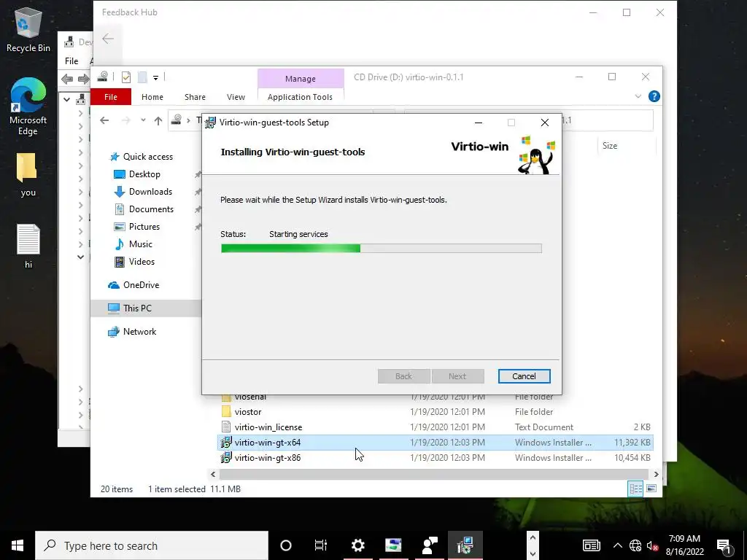Open the Application Tools tab
Screen dimensions: 747x560
tap(300, 97)
